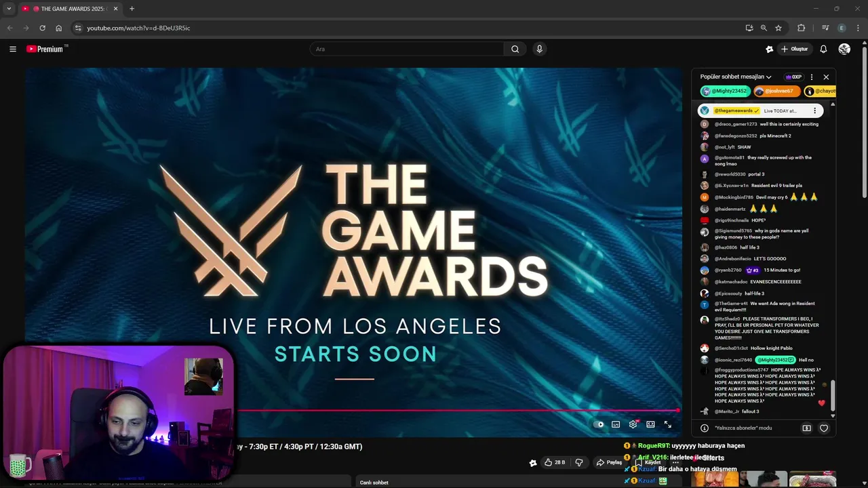Start voice search with microphone icon

click(x=540, y=49)
